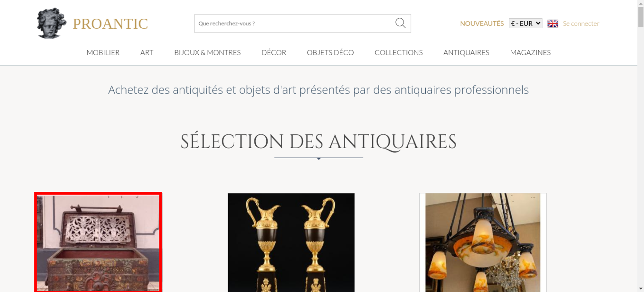Image resolution: width=644 pixels, height=292 pixels.
Task: Open the COLLECTIONS menu
Action: coord(399,52)
